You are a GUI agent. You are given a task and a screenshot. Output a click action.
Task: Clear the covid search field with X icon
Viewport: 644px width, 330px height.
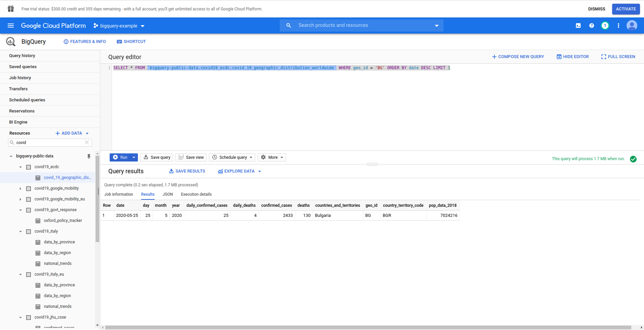[87, 142]
